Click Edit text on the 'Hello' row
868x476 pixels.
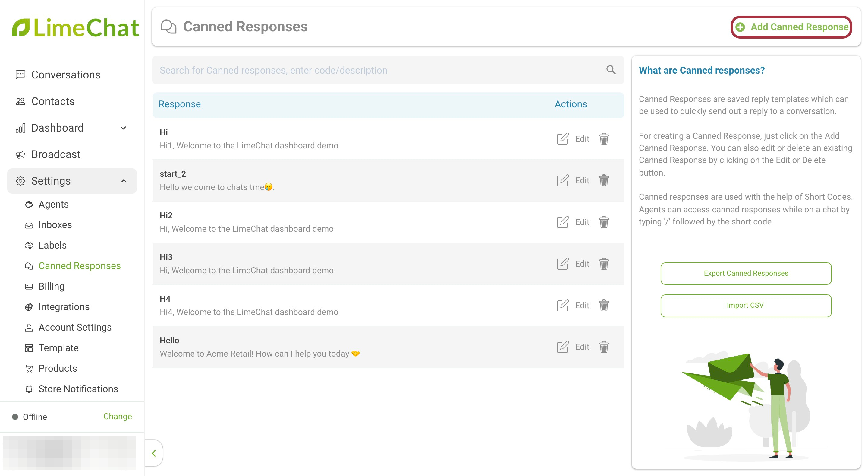coord(582,347)
